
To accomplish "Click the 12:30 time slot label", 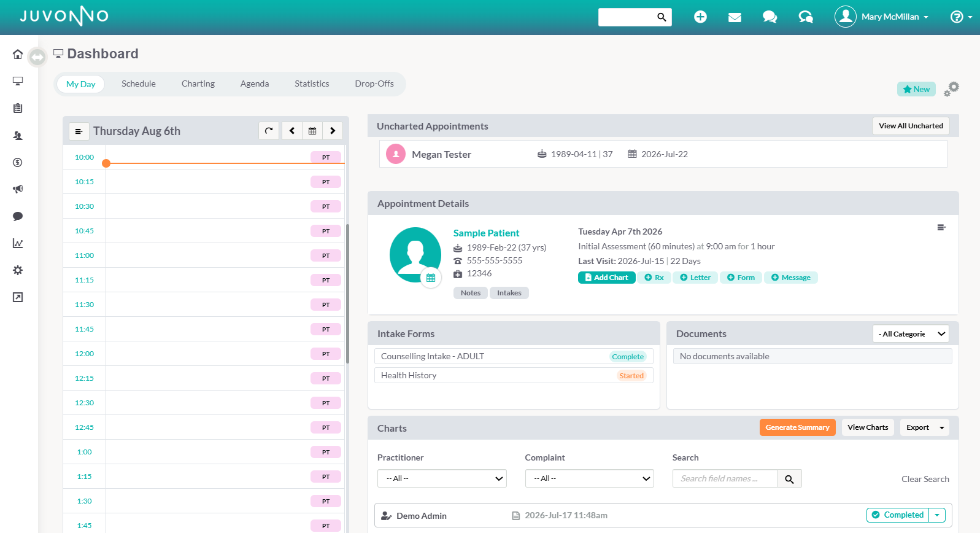I will tap(85, 403).
